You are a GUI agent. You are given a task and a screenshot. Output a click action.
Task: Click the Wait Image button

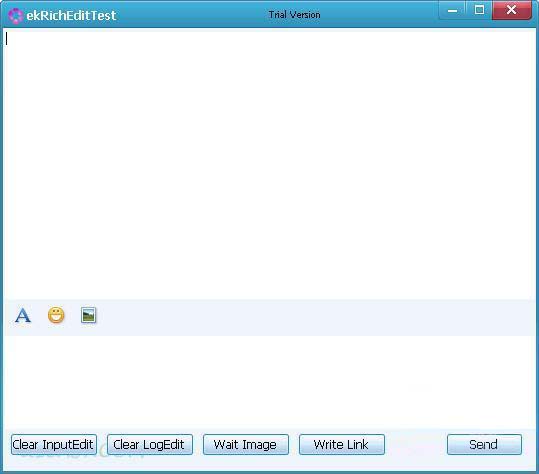pos(246,444)
